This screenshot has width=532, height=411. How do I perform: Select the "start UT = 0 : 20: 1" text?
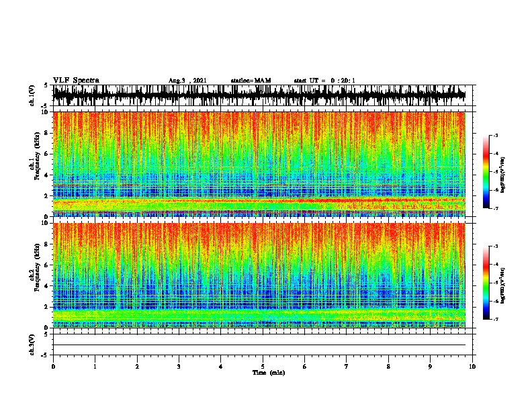[x=324, y=81]
